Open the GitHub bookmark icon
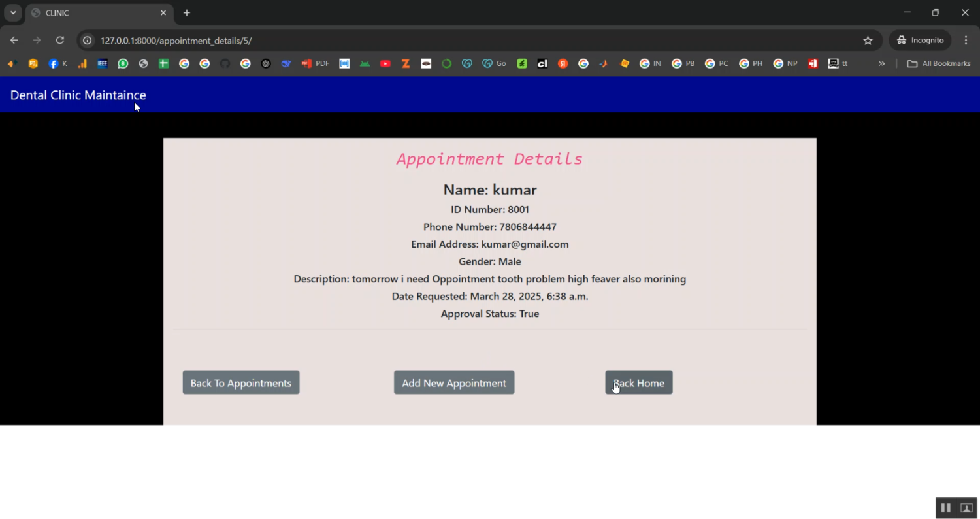Image resolution: width=980 pixels, height=519 pixels. [225, 63]
